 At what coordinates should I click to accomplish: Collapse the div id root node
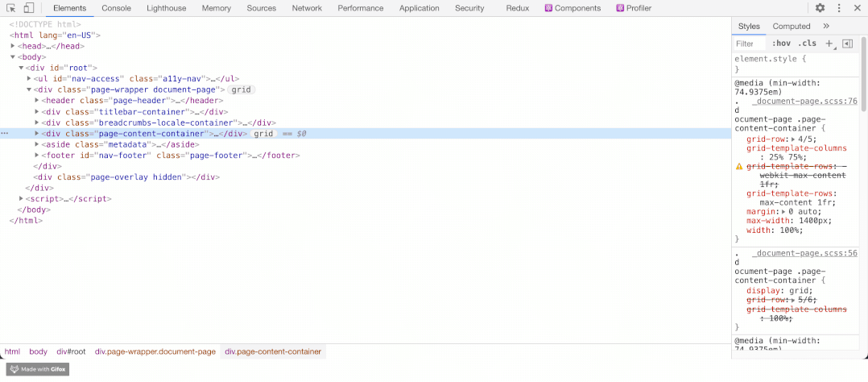click(x=21, y=68)
